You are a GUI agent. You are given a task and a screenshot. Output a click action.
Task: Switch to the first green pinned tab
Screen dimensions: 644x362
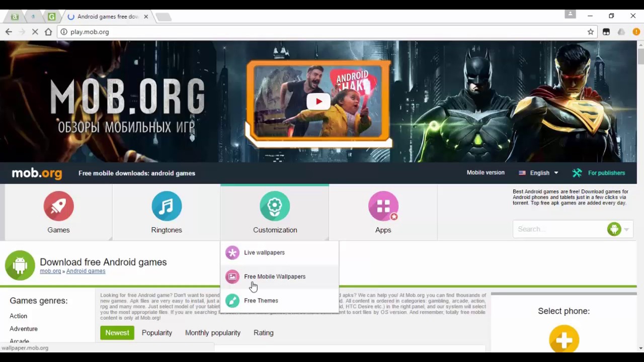coord(15,17)
